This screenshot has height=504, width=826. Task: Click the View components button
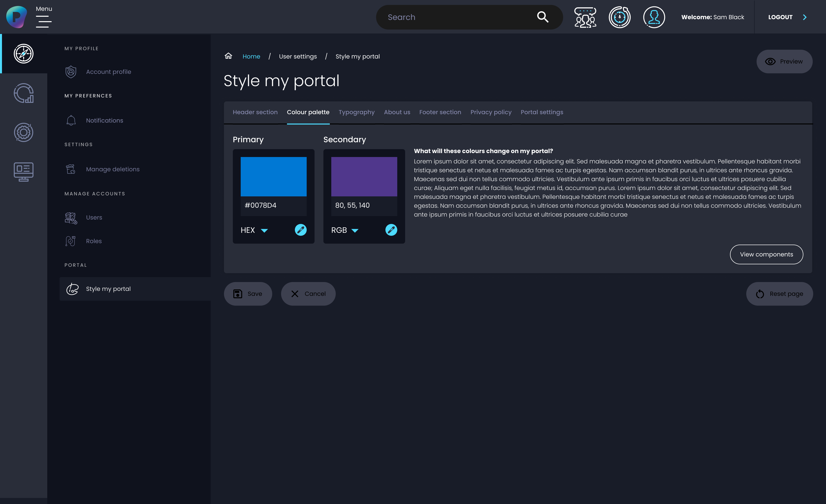click(766, 254)
